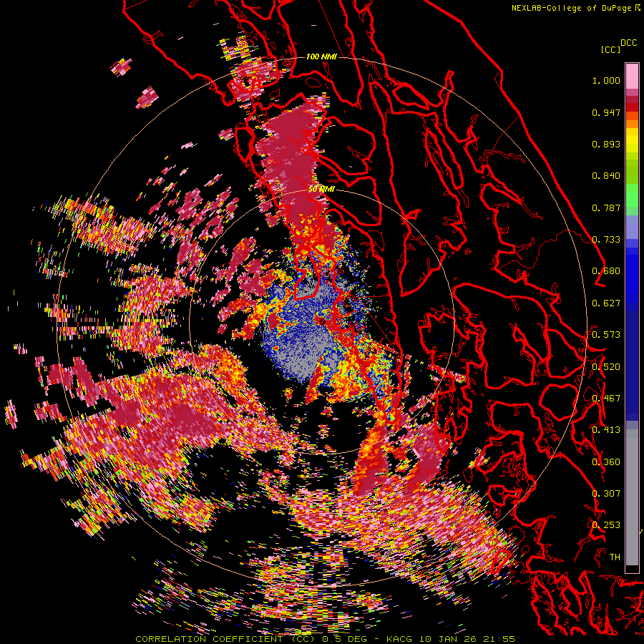The width and height of the screenshot is (644, 644).
Task: Select the 1.000 legend value
Action: click(x=606, y=80)
